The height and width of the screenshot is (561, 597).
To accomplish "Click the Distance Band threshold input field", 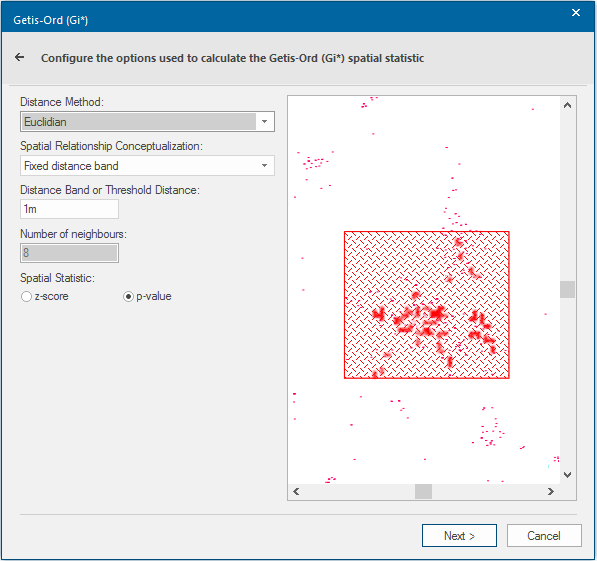I will (69, 209).
